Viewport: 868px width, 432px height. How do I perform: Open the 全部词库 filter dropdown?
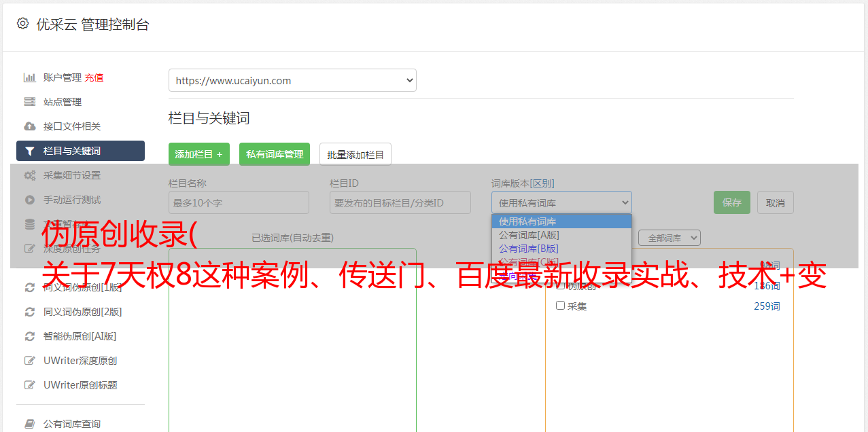[670, 238]
